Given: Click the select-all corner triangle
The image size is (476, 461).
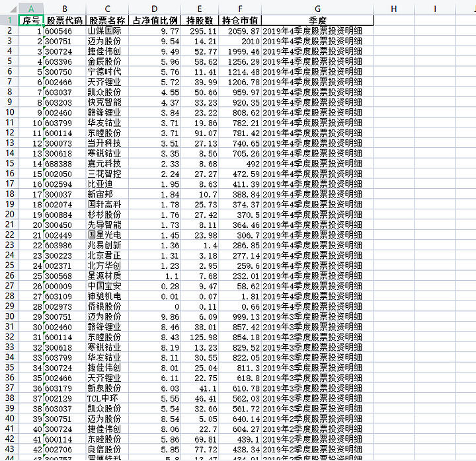Looking at the screenshot, I should pos(12,9).
